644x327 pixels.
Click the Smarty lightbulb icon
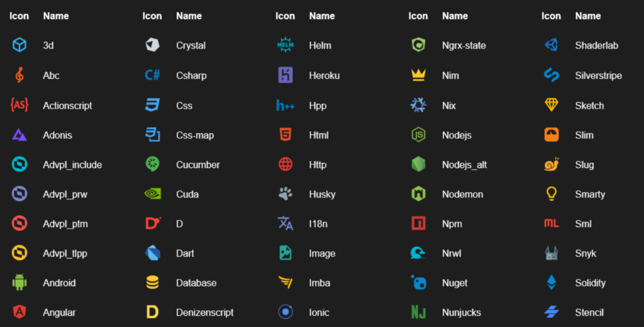[552, 194]
